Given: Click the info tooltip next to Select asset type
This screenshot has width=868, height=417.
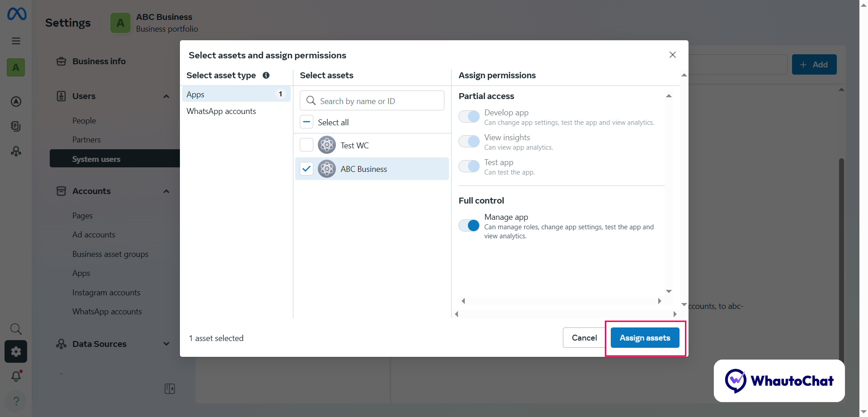Looking at the screenshot, I should tap(266, 76).
